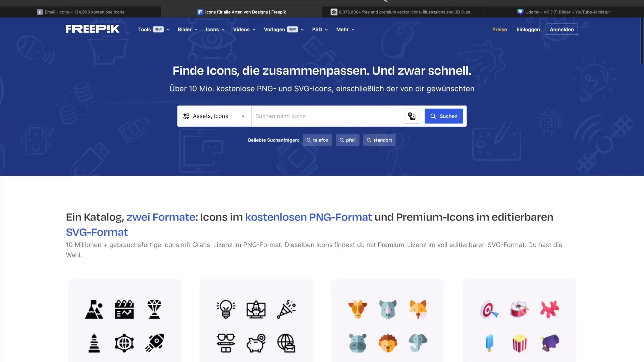The width and height of the screenshot is (644, 362).
Task: Click the lion head icon
Action: click(388, 343)
